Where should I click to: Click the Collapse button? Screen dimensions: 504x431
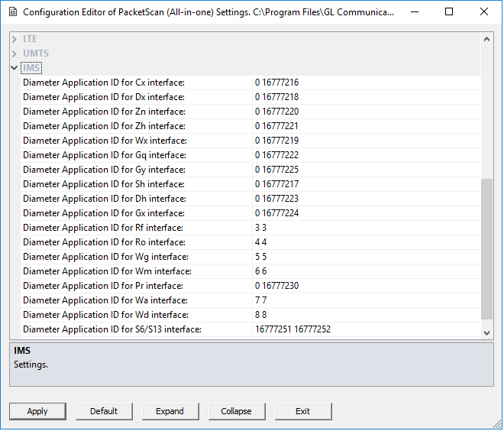pos(237,411)
